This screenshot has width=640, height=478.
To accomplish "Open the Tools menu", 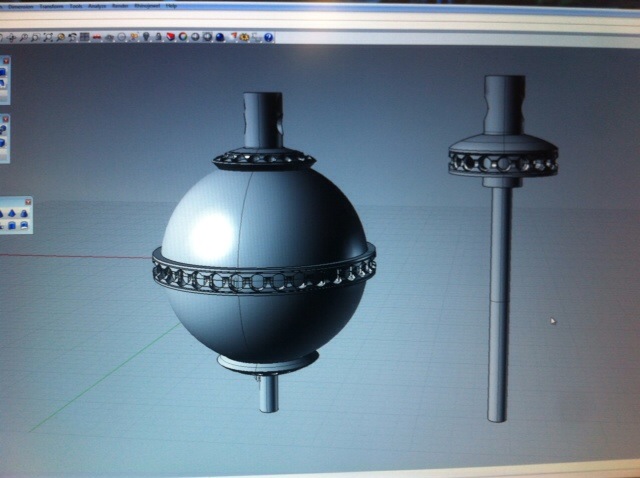I will (76, 6).
